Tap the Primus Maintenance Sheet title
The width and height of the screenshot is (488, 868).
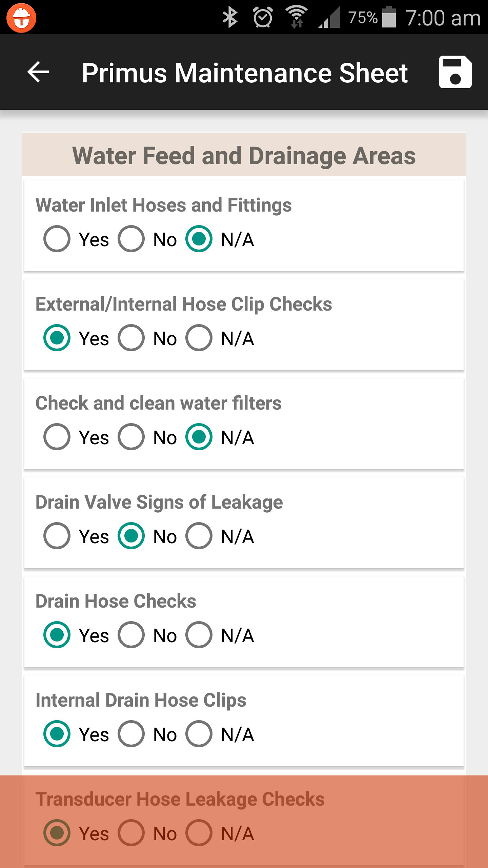pos(245,73)
